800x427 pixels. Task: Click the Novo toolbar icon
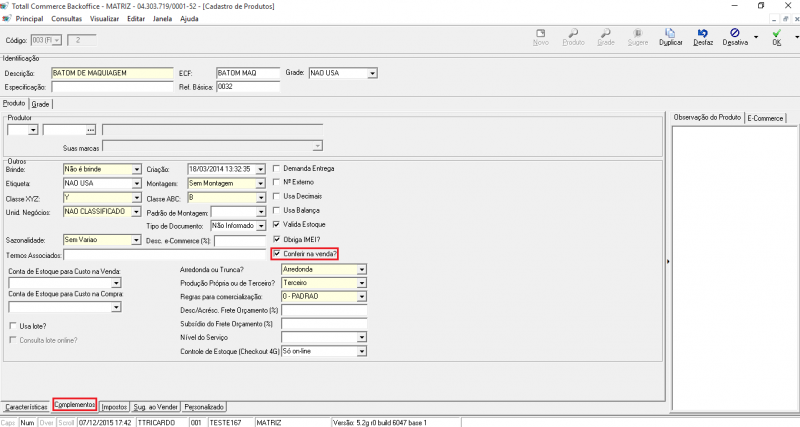tap(541, 36)
